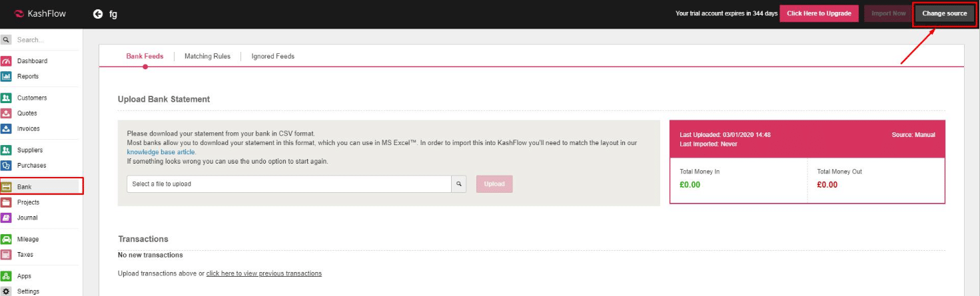Select the Bank icon in sidebar
This screenshot has width=980, height=296.
[7, 188]
